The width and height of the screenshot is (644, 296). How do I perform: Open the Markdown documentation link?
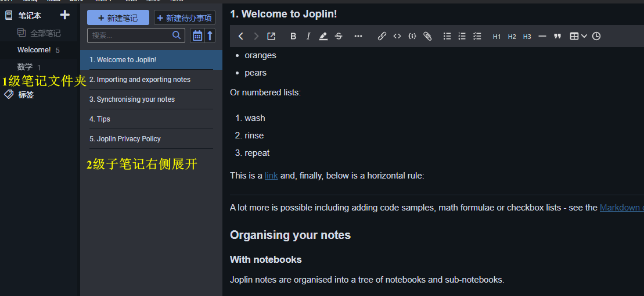pos(622,208)
